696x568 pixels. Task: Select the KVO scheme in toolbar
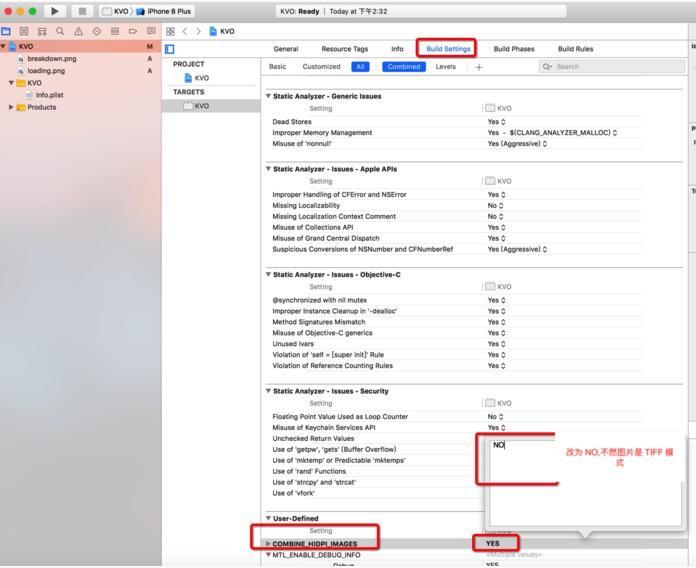point(115,11)
